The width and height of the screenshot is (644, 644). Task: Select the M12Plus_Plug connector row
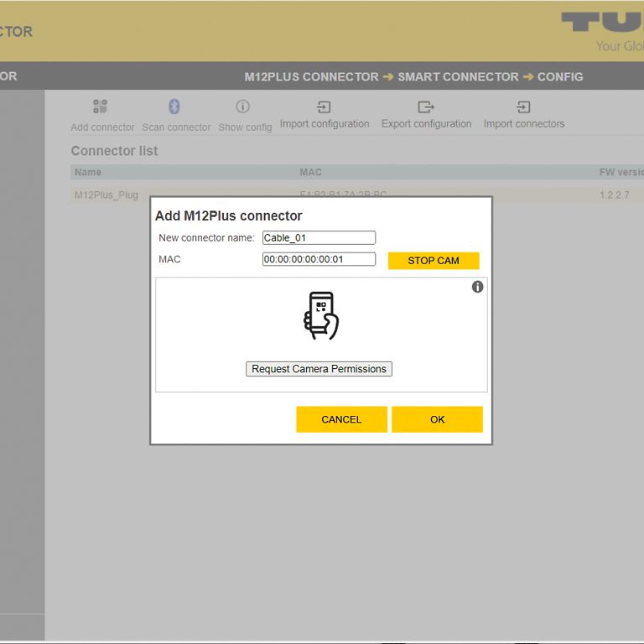106,195
